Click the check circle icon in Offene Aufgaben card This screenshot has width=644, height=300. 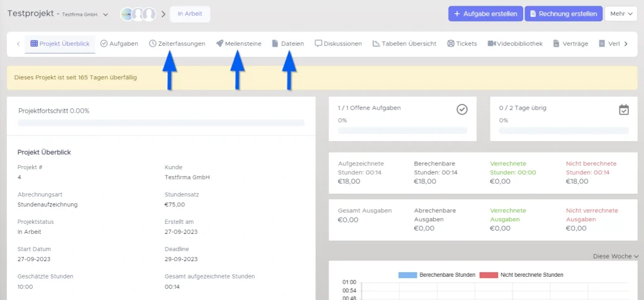[x=462, y=109]
